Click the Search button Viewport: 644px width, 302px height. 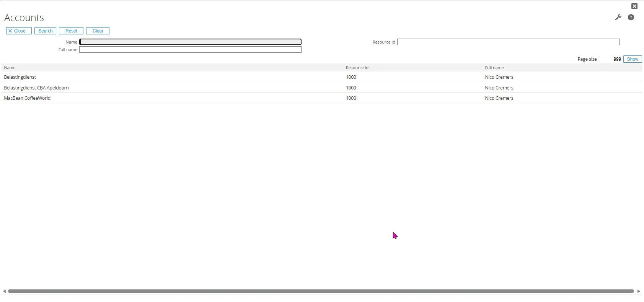click(x=45, y=31)
